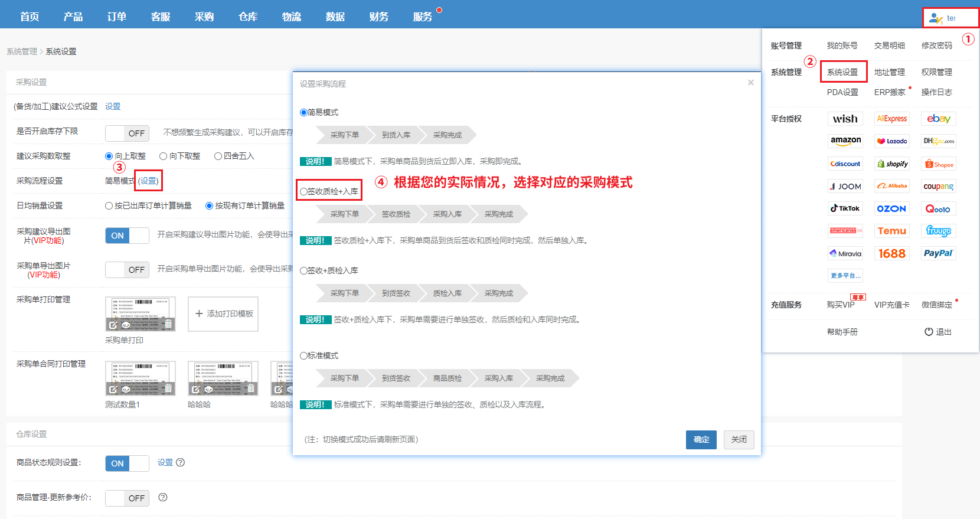The image size is (980, 519).
Task: Open the OZON platform authorization
Action: (891, 208)
